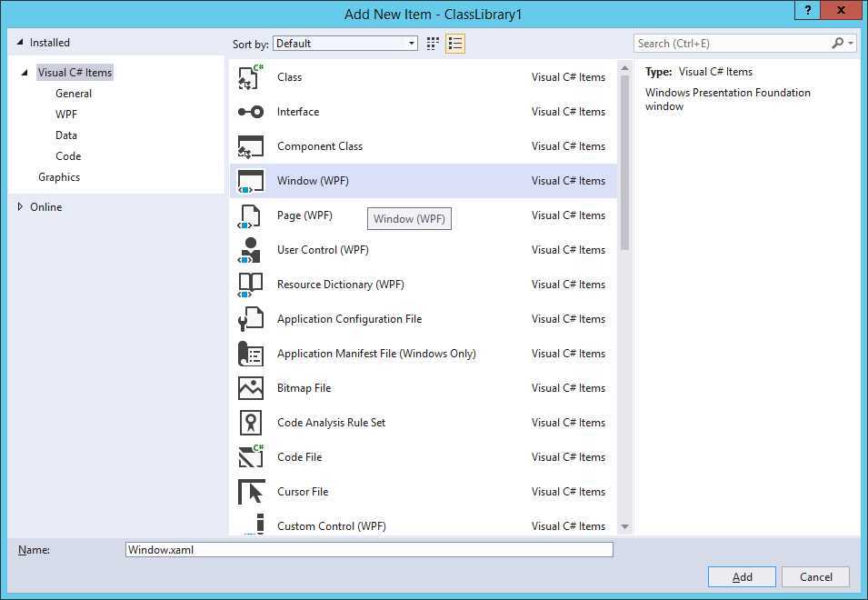Select the Graphics category
This screenshot has height=600, width=868.
(x=59, y=177)
